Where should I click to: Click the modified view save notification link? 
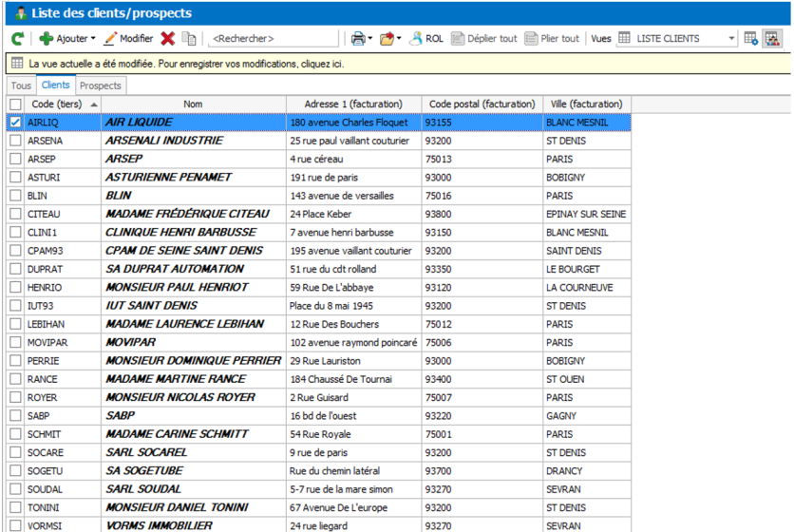coord(186,64)
